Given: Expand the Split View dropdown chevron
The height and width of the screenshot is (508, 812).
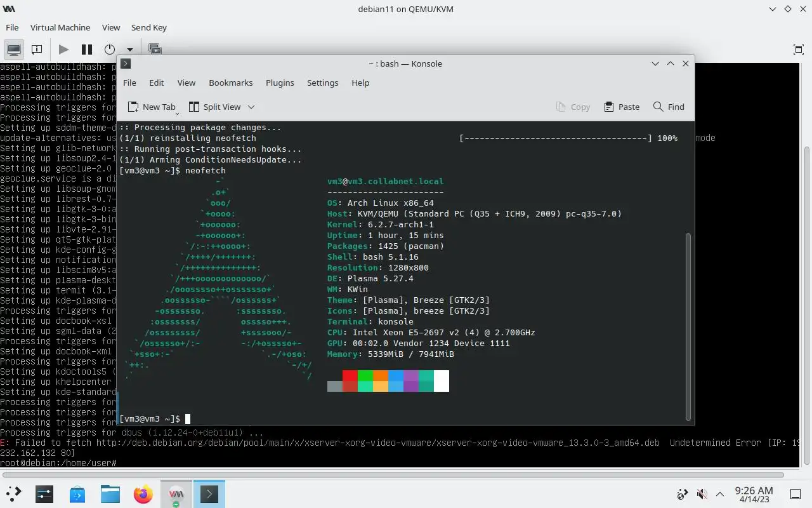Looking at the screenshot, I should 251,107.
